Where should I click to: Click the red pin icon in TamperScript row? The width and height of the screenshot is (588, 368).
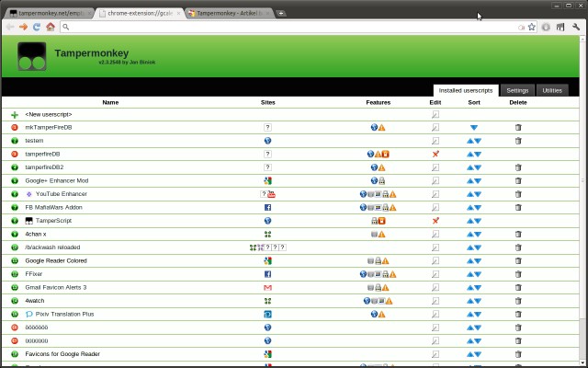point(435,221)
